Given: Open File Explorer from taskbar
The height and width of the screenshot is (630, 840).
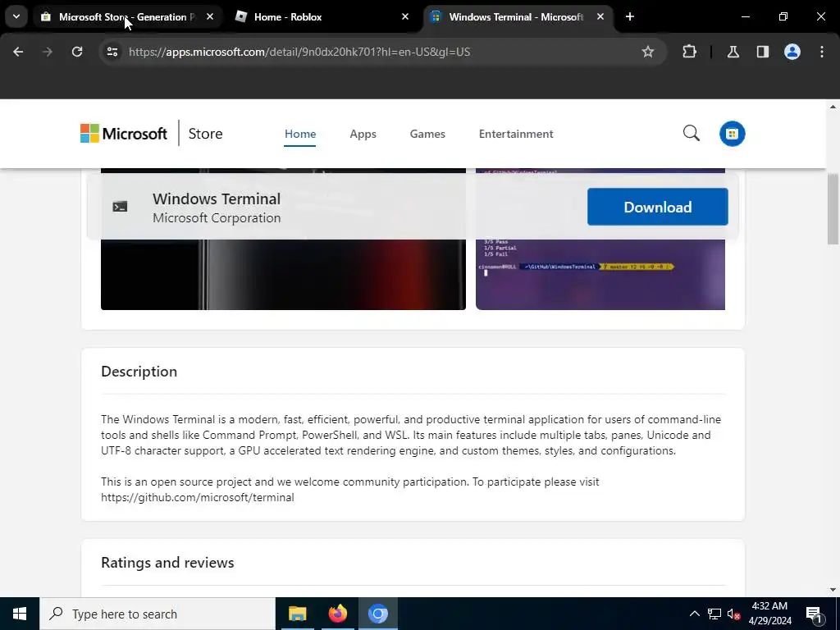Looking at the screenshot, I should (297, 614).
